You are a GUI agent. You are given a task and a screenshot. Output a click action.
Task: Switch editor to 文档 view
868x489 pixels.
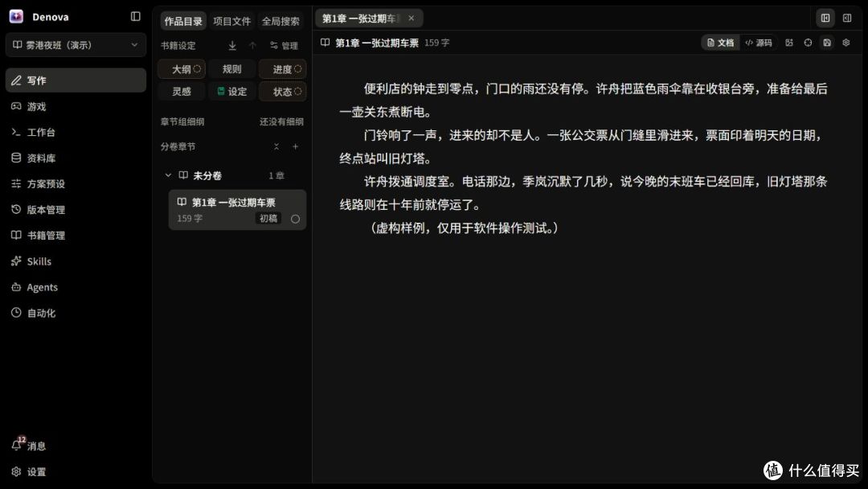pyautogui.click(x=720, y=43)
